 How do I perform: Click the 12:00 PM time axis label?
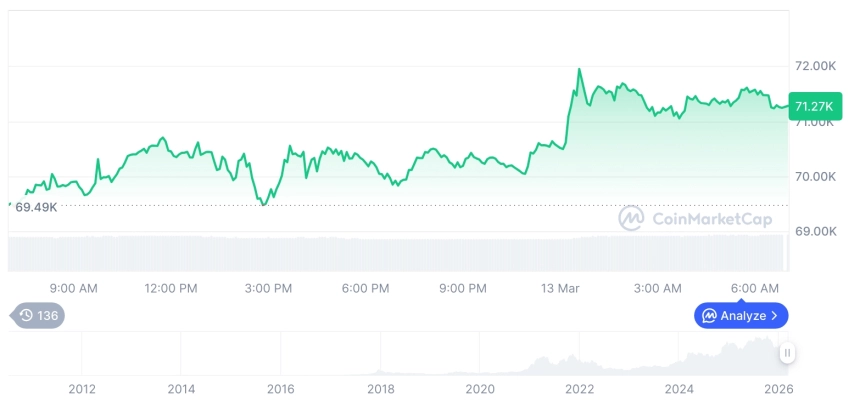point(171,288)
